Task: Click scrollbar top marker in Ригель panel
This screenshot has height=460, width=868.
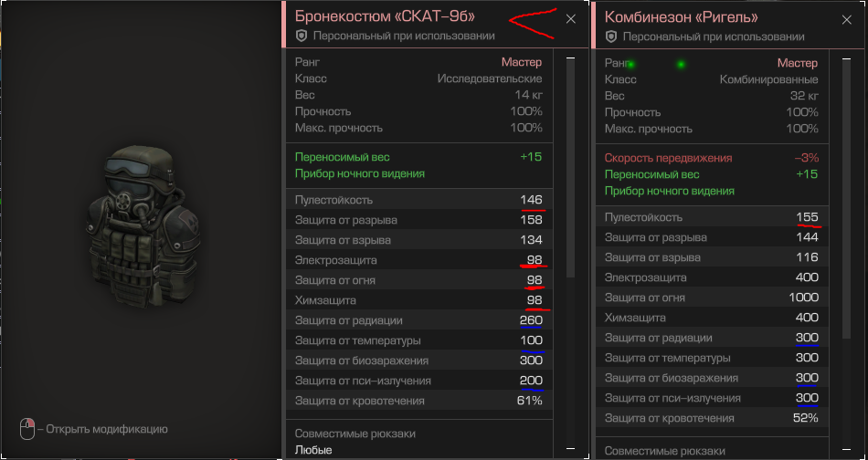Action: [x=846, y=58]
